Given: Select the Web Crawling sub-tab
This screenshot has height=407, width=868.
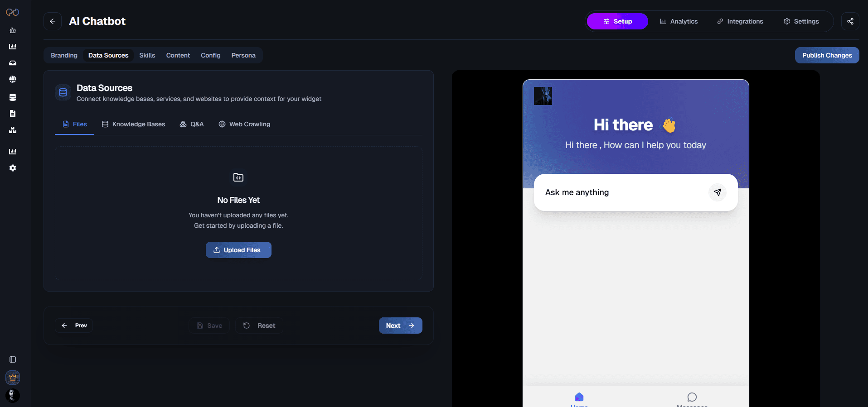Looking at the screenshot, I should tap(244, 124).
